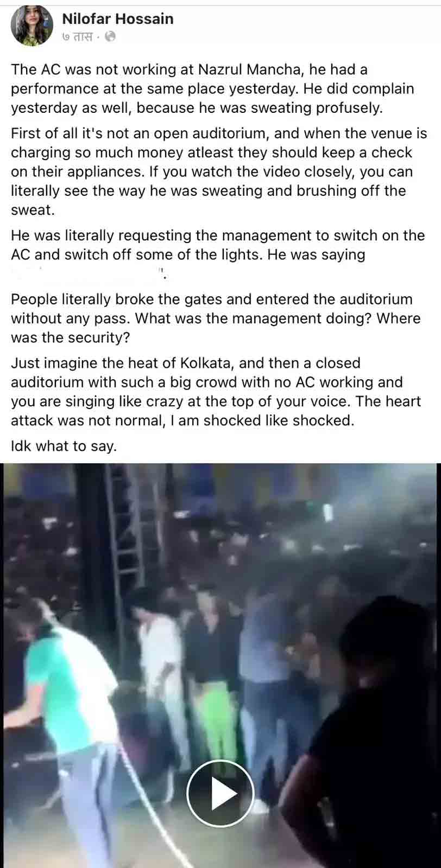Click the Nilofar Hossain name link
Image resolution: width=441 pixels, height=868 pixels.
118,18
